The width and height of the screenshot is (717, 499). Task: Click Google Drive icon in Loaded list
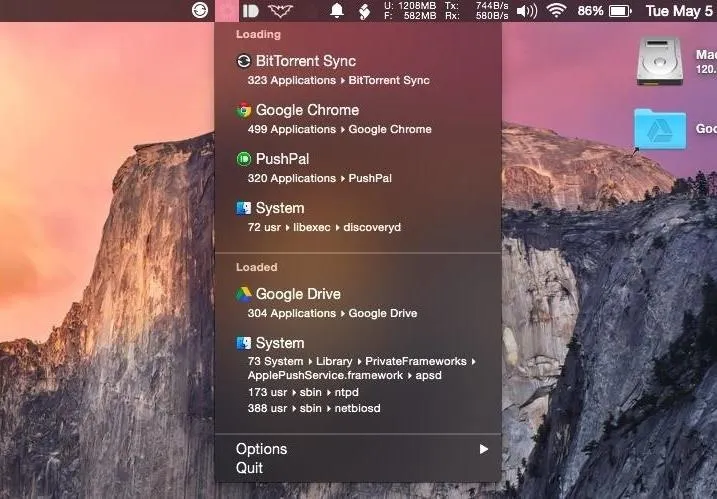244,294
